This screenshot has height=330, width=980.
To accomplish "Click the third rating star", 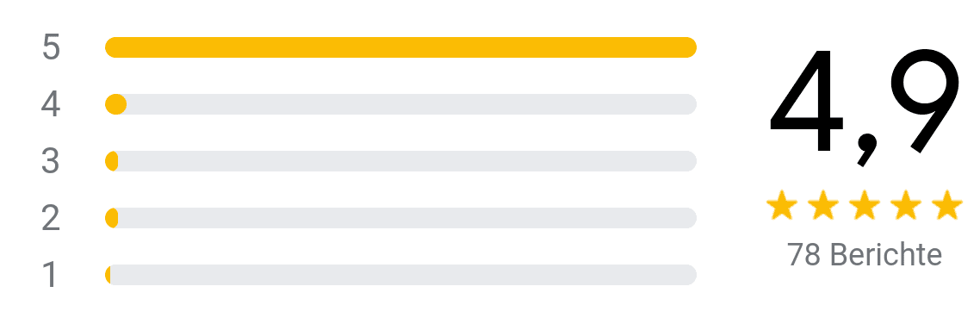I will point(865,205).
